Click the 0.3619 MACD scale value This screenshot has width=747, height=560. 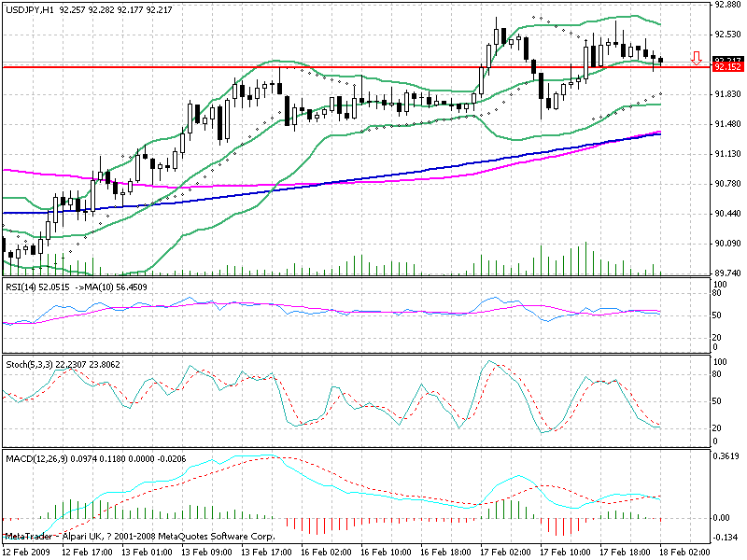726,455
